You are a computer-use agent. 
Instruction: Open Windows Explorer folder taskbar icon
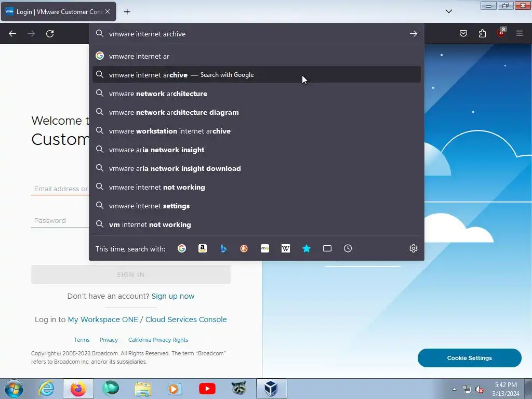point(143,389)
